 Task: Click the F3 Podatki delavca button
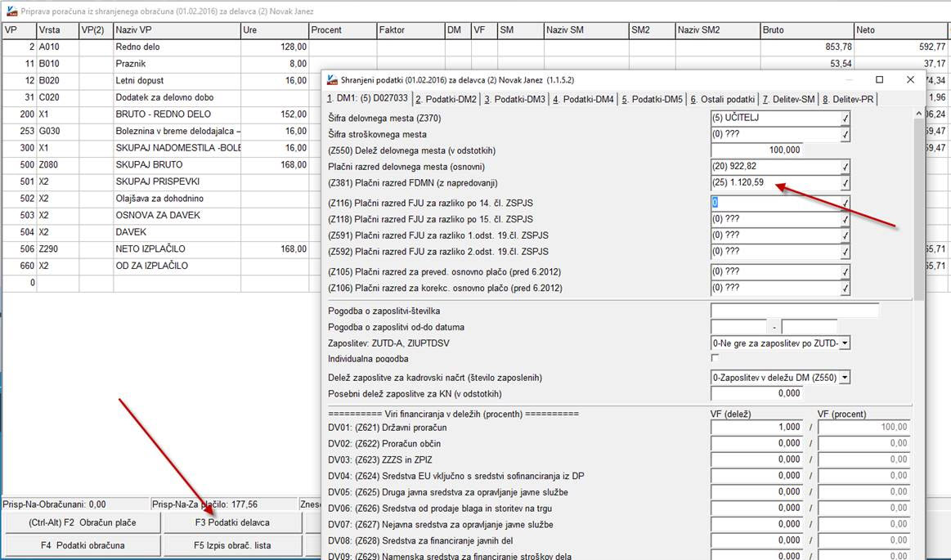pos(232,522)
